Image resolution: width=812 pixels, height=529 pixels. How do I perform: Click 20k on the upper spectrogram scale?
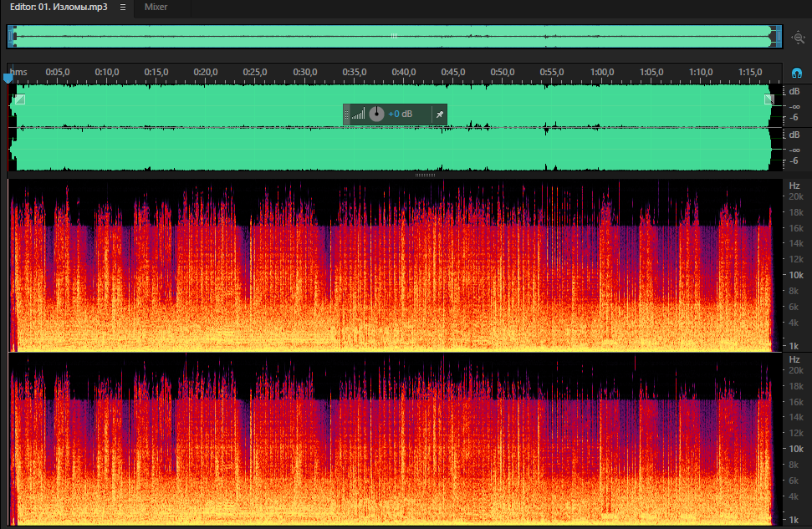point(796,196)
